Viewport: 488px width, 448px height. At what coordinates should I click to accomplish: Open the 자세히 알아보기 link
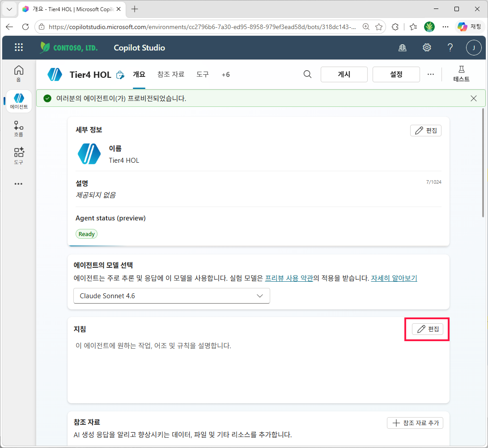click(x=394, y=278)
